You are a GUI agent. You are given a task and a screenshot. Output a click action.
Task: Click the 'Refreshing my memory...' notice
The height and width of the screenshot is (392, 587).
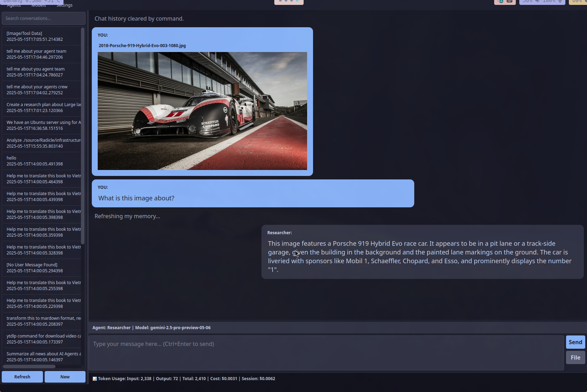127,216
